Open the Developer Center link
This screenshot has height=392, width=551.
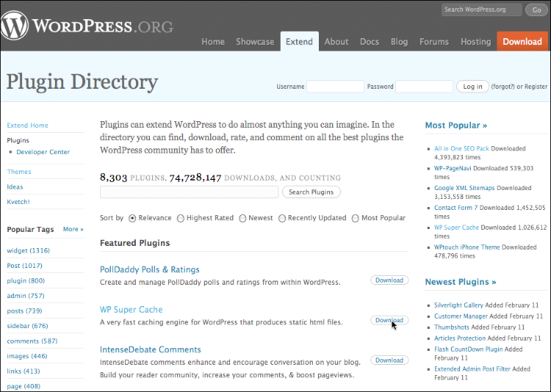(43, 152)
